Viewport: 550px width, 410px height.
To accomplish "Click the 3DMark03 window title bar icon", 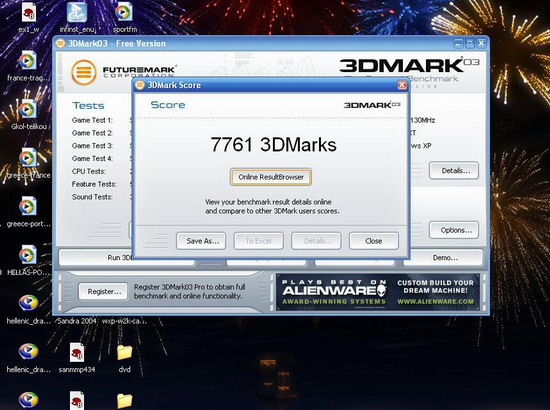I will click(x=61, y=43).
